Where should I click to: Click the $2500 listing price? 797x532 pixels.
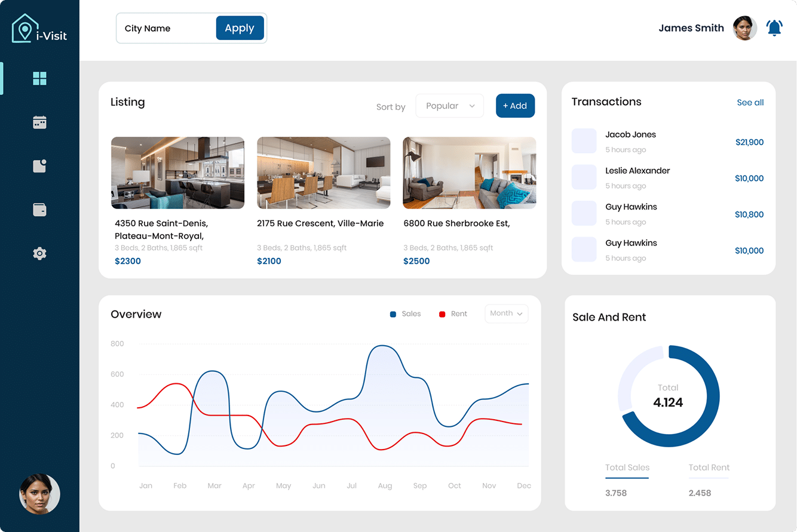click(416, 261)
